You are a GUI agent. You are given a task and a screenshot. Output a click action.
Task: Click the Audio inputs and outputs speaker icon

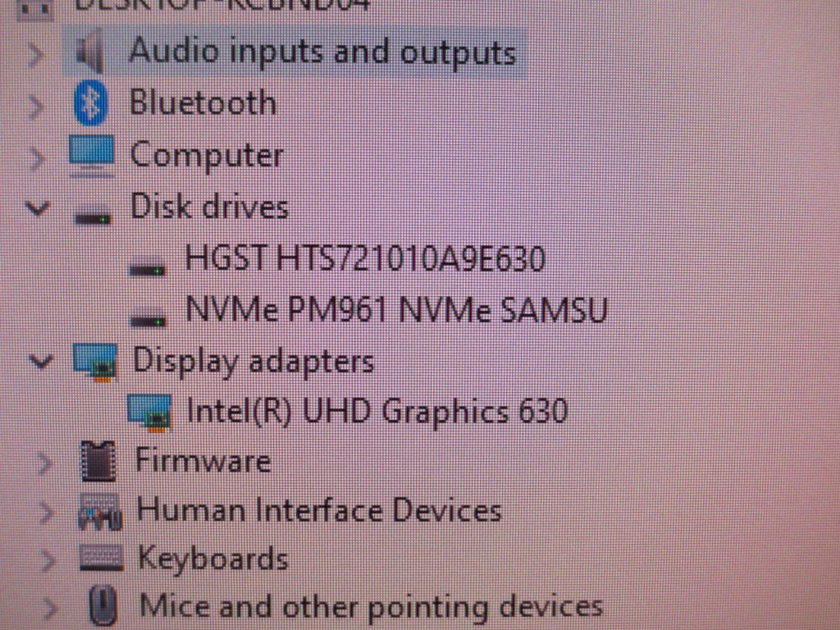(89, 52)
